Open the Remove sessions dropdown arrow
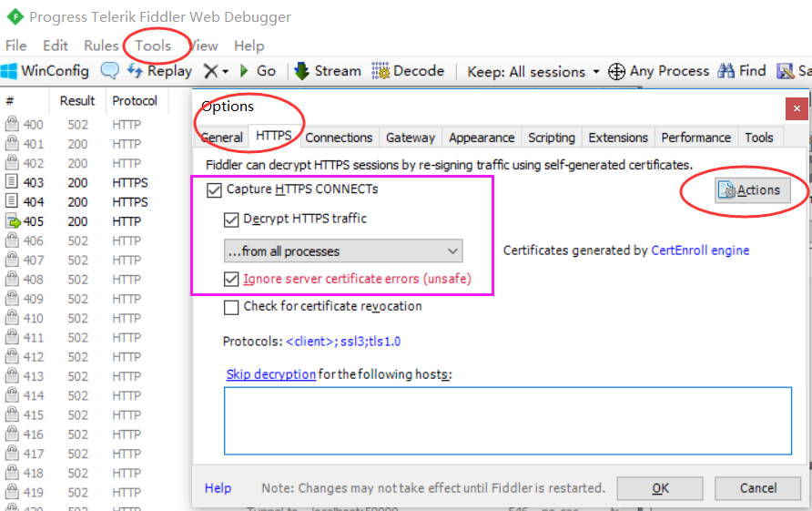The height and width of the screenshot is (511, 812). click(225, 72)
